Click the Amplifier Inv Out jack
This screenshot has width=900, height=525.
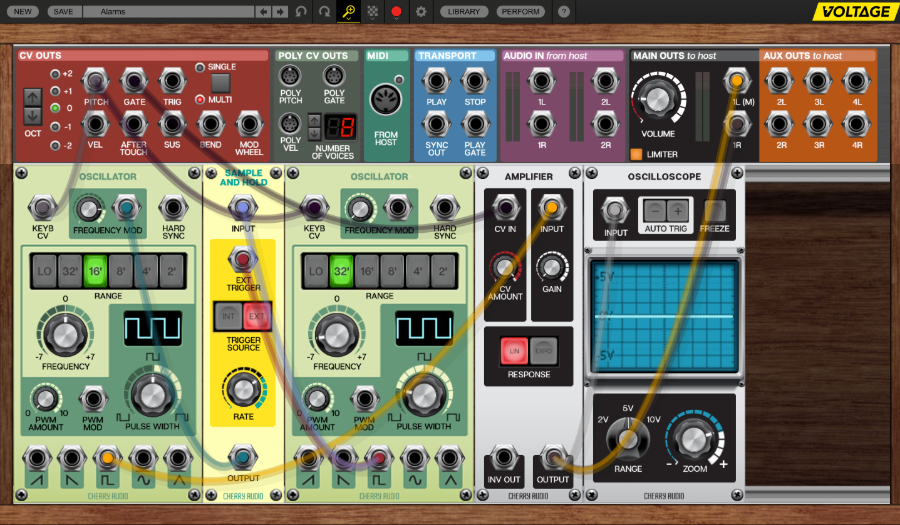(x=504, y=458)
